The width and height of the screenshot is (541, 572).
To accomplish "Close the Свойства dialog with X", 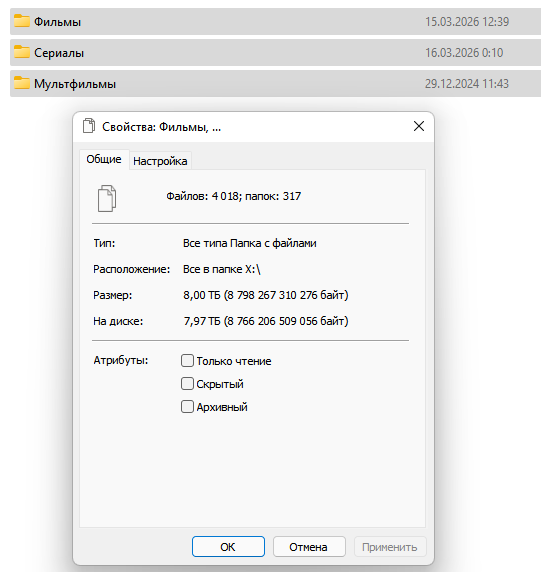I will click(x=419, y=126).
